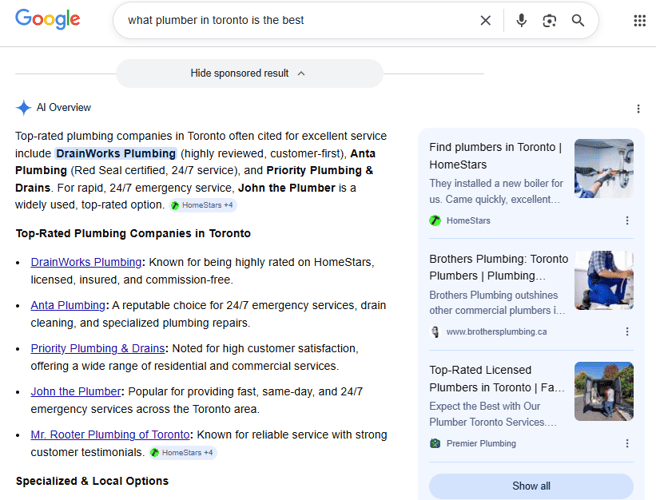Open the Google apps grid
This screenshot has height=500, width=656.
coord(639,20)
